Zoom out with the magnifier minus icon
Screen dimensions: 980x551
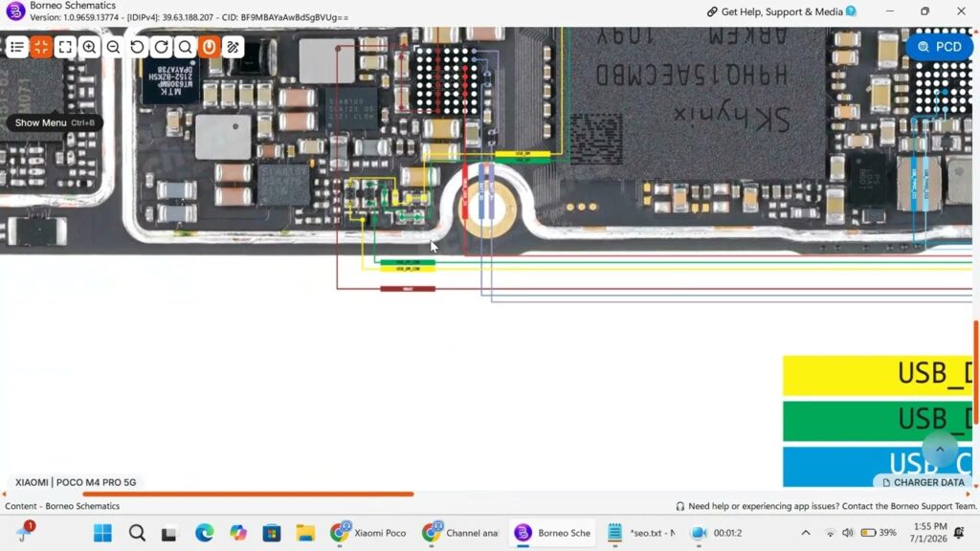113,47
